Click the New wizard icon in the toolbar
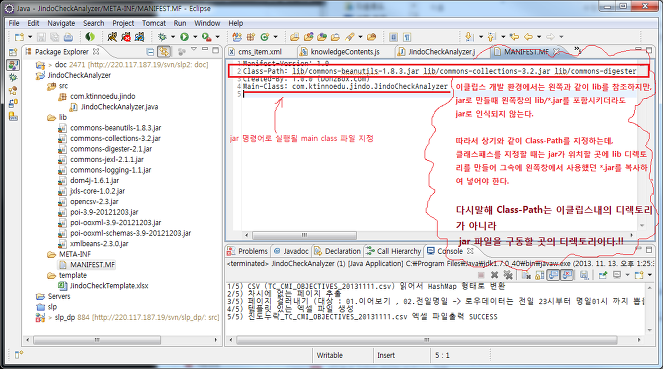663x369 pixels. [19, 37]
